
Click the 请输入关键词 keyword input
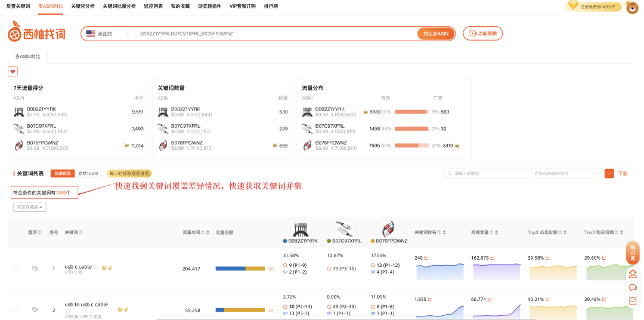click(x=487, y=174)
